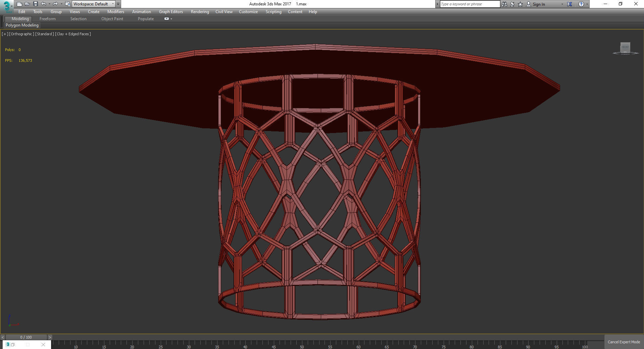The height and width of the screenshot is (349, 644).
Task: Open the Modifiers menu
Action: click(116, 12)
